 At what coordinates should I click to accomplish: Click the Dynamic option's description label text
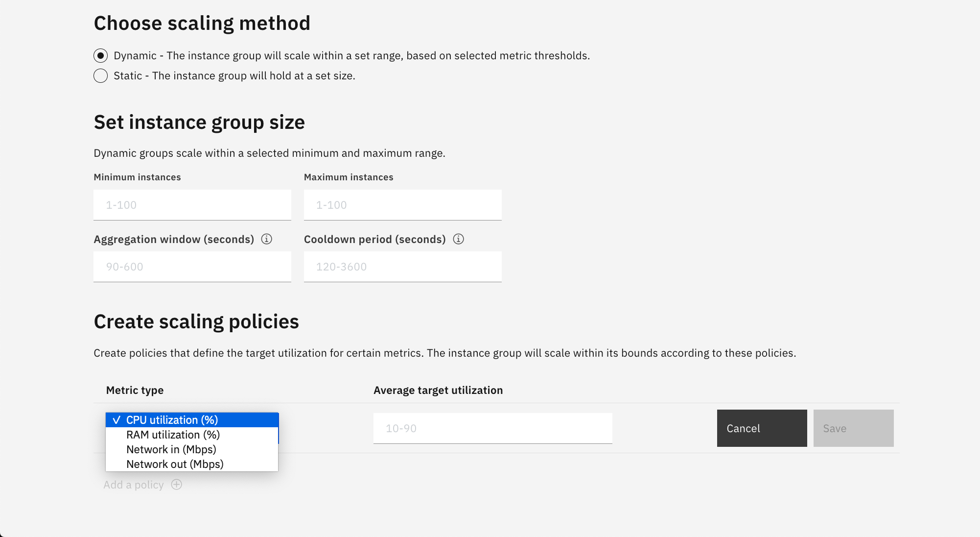351,56
